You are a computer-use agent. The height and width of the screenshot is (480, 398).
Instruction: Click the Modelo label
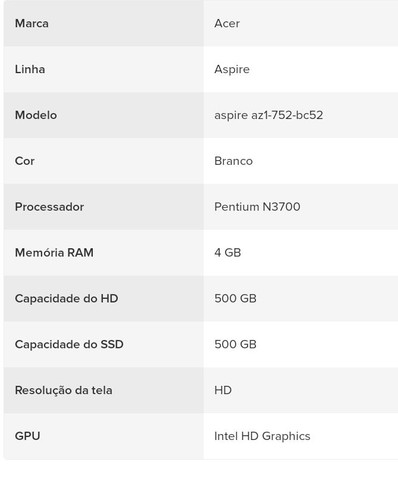tap(36, 115)
